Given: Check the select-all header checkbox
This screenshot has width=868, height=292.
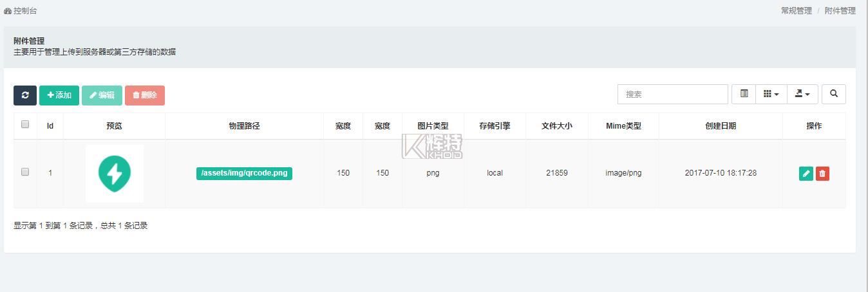Looking at the screenshot, I should (x=25, y=125).
